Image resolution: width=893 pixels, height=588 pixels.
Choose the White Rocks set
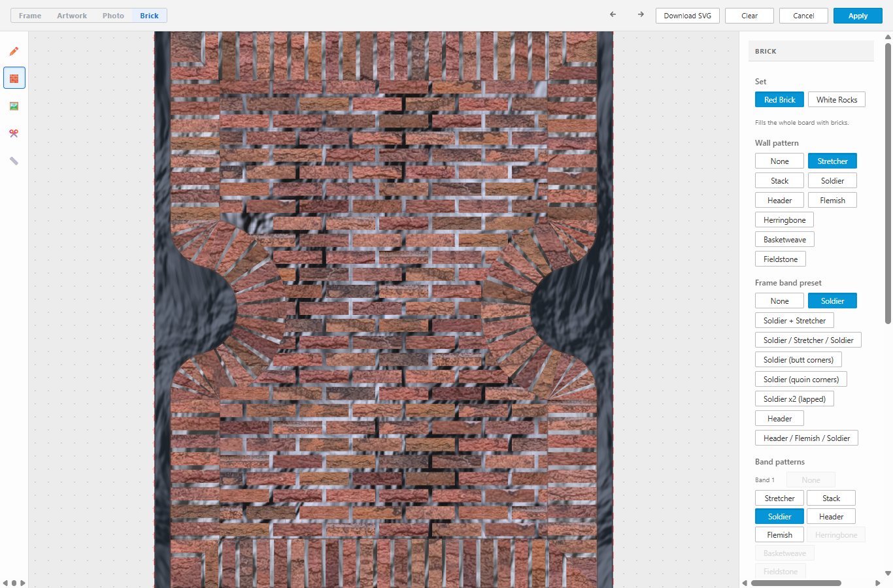[x=837, y=99]
